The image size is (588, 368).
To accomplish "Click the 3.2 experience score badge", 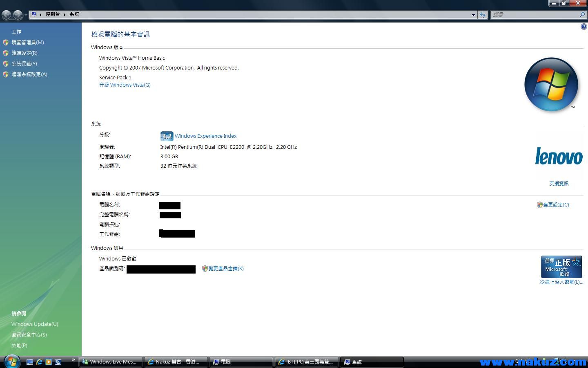I will click(167, 136).
